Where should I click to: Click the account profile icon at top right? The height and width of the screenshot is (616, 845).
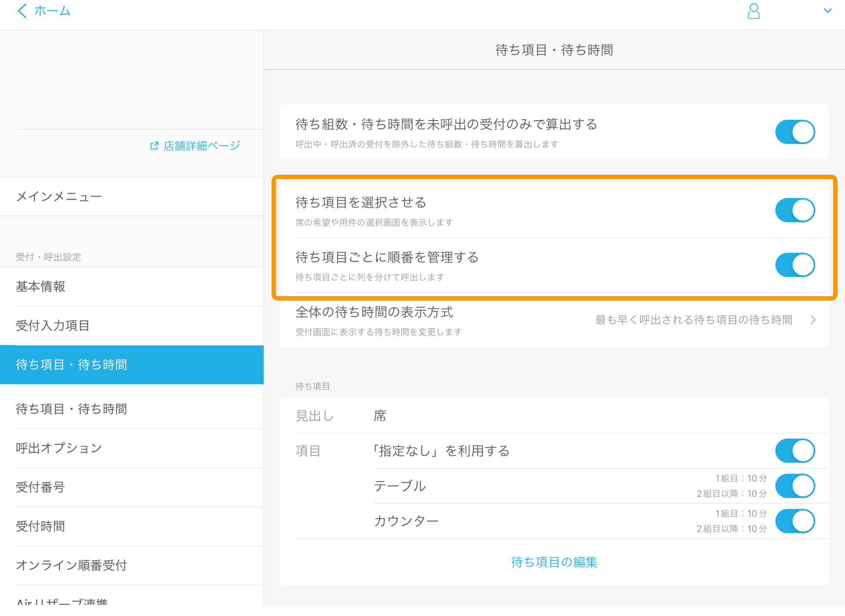[753, 11]
